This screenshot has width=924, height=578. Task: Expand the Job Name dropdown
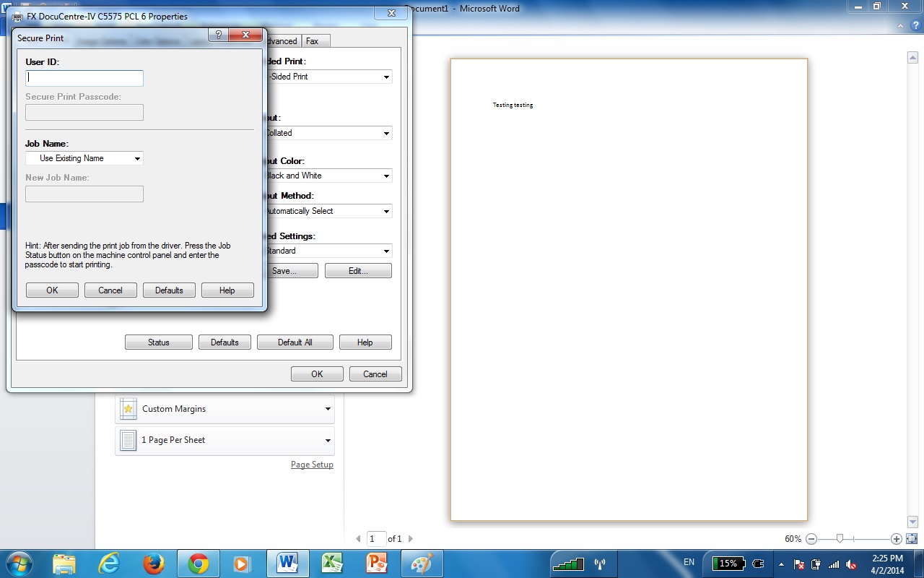coord(84,158)
